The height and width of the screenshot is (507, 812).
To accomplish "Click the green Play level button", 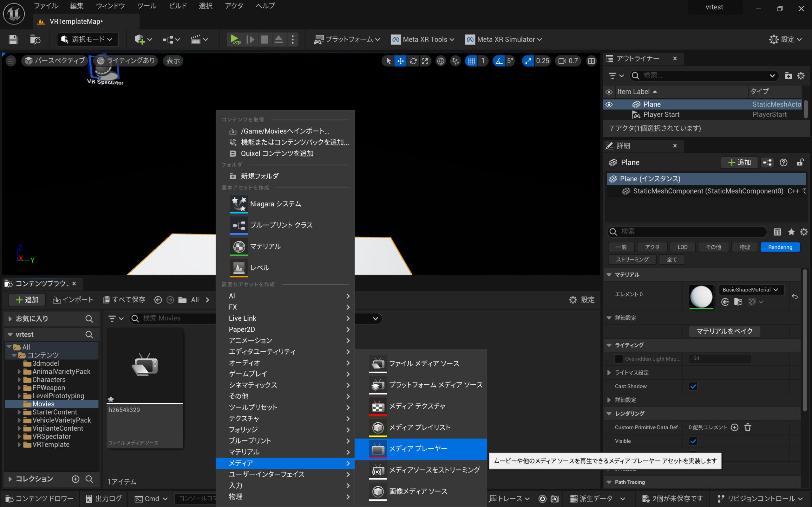I will (x=234, y=40).
